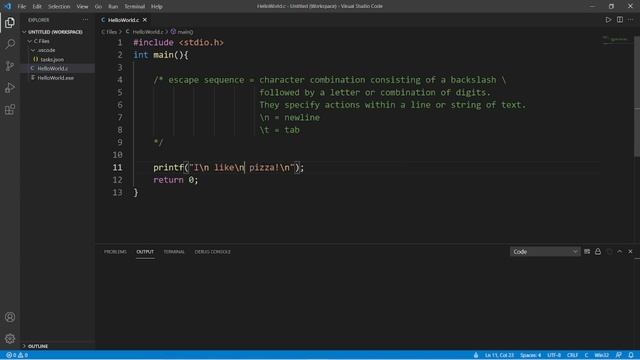Open the notifications bell in status bar
Viewport: 640px width, 360px height.
631,355
